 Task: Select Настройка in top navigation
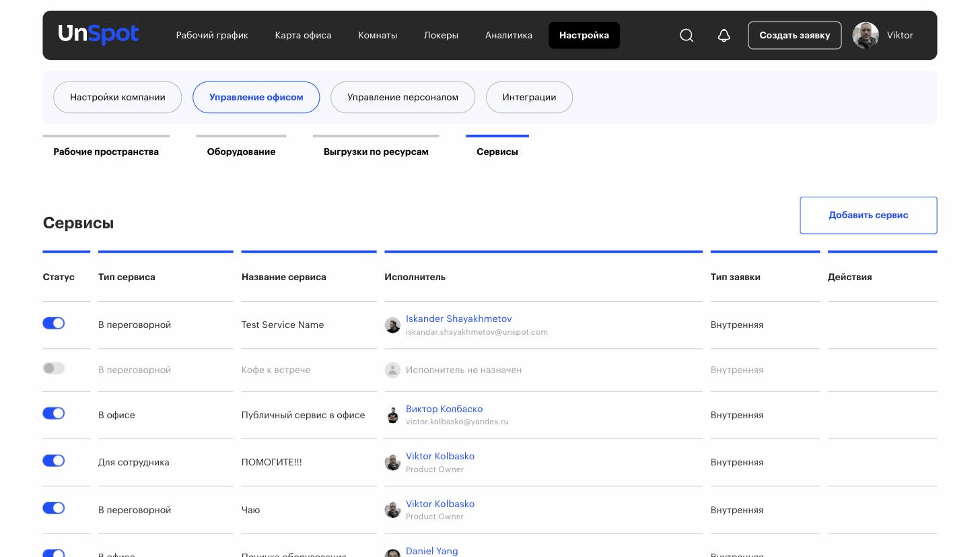pos(584,35)
